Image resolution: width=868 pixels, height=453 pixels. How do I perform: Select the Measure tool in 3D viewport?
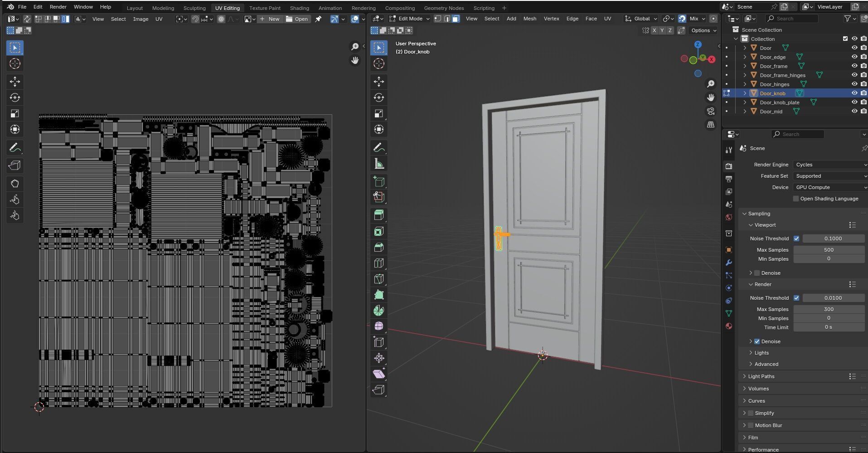pyautogui.click(x=379, y=164)
